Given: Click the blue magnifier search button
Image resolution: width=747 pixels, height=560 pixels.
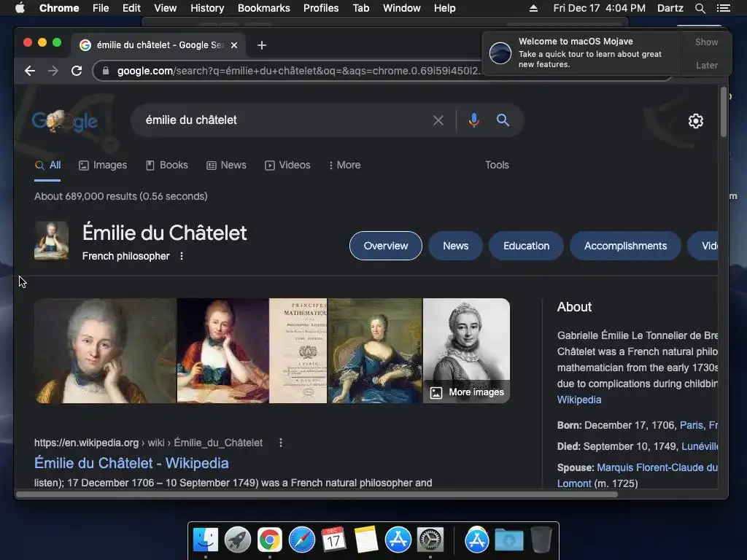Looking at the screenshot, I should coord(503,120).
